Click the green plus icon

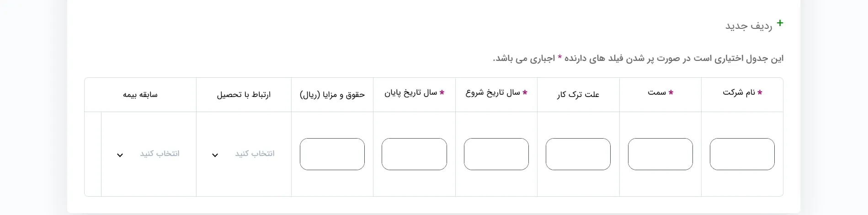[x=780, y=23]
